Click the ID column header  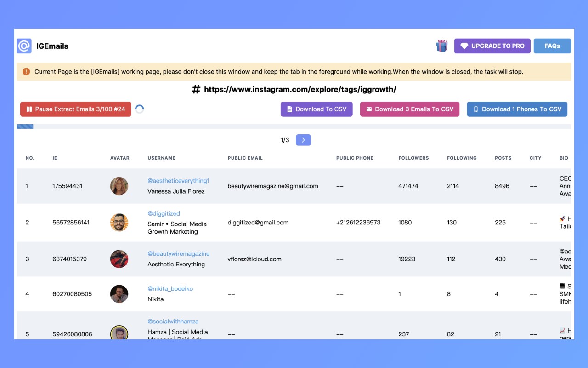55,158
